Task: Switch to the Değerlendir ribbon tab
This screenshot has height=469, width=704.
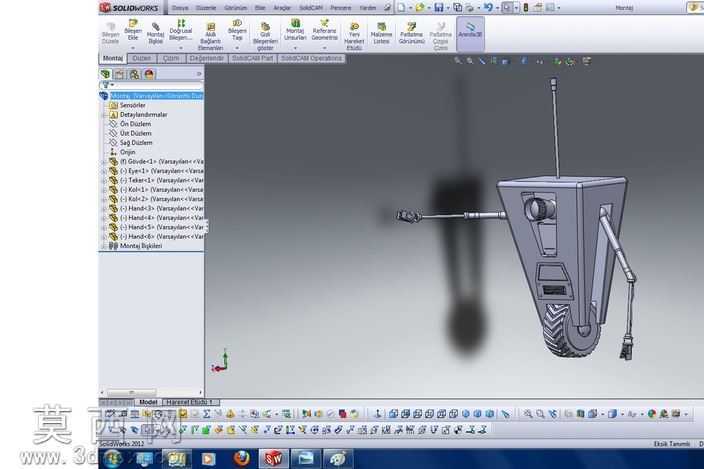Action: pos(207,58)
